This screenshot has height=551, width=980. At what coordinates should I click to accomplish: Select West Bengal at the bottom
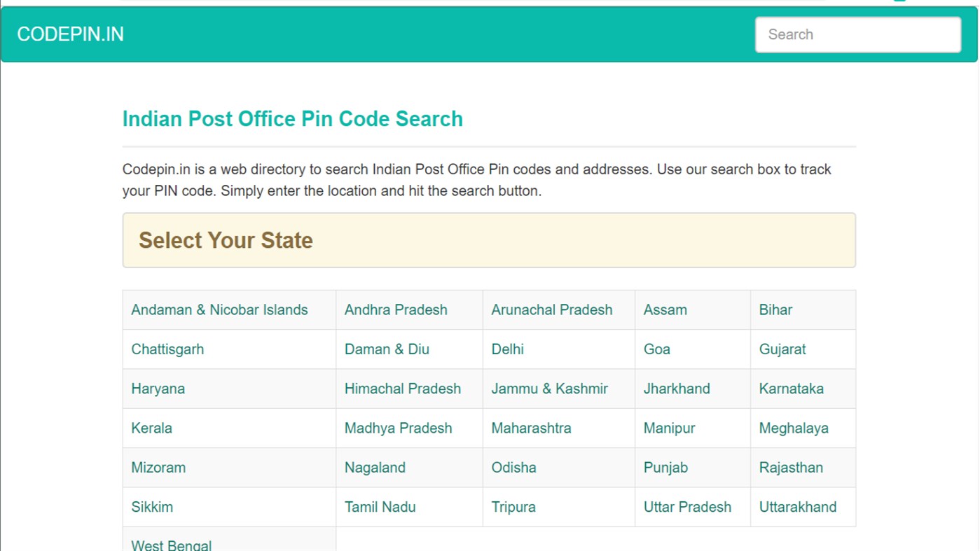point(171,545)
